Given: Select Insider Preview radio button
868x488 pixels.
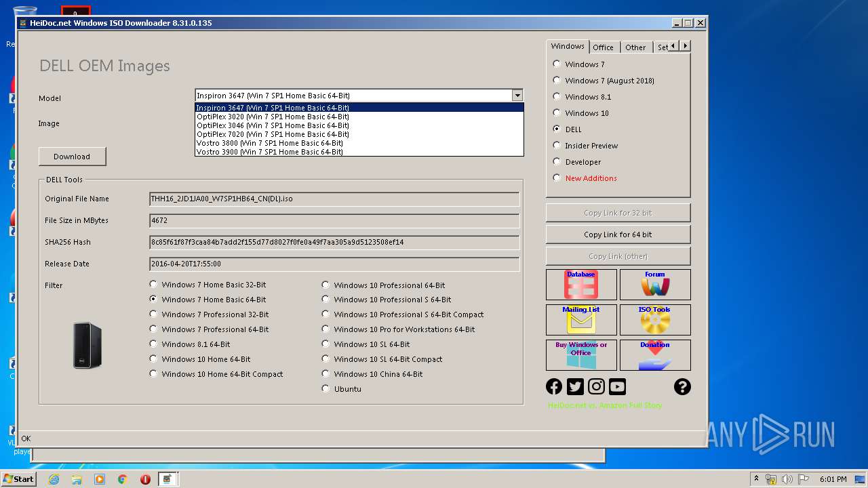Looking at the screenshot, I should pos(557,146).
